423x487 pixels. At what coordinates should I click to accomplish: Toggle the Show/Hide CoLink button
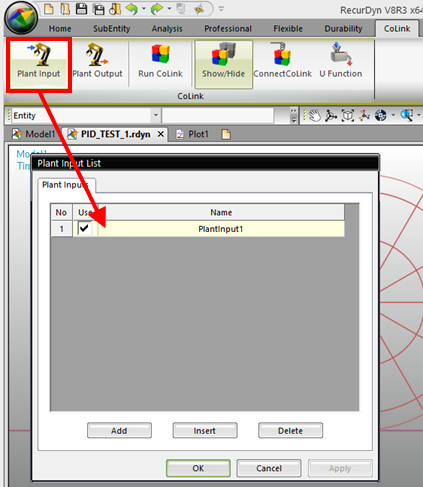pyautogui.click(x=224, y=64)
